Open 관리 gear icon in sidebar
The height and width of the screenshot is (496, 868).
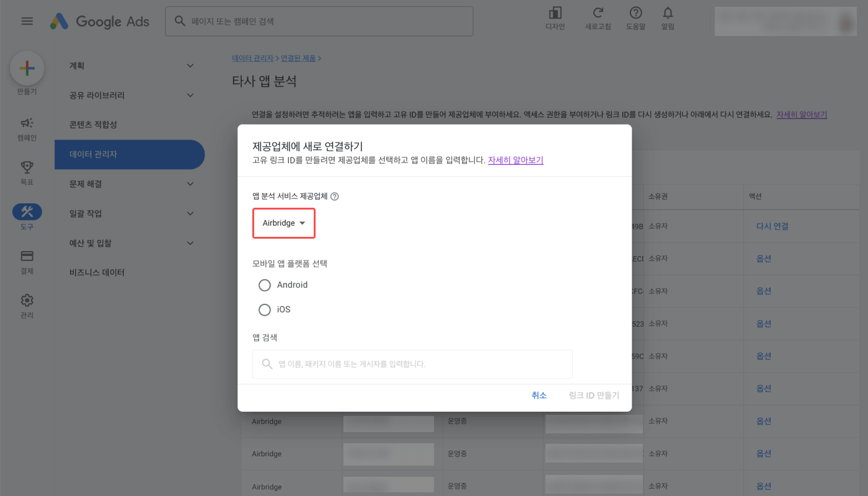click(x=27, y=300)
